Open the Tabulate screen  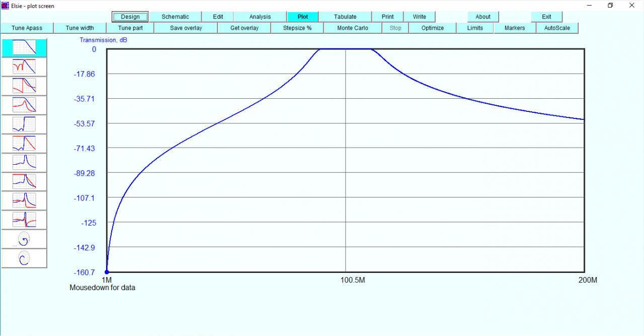(345, 17)
